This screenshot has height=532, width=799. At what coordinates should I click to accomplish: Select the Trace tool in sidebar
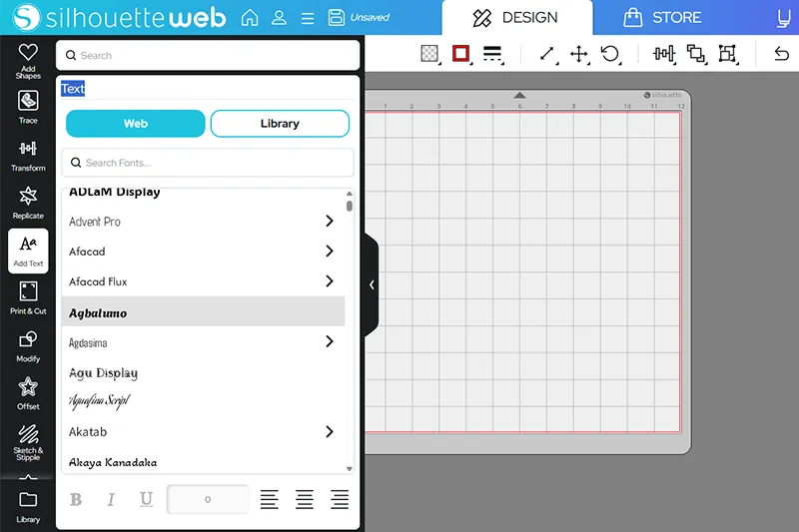click(x=28, y=107)
